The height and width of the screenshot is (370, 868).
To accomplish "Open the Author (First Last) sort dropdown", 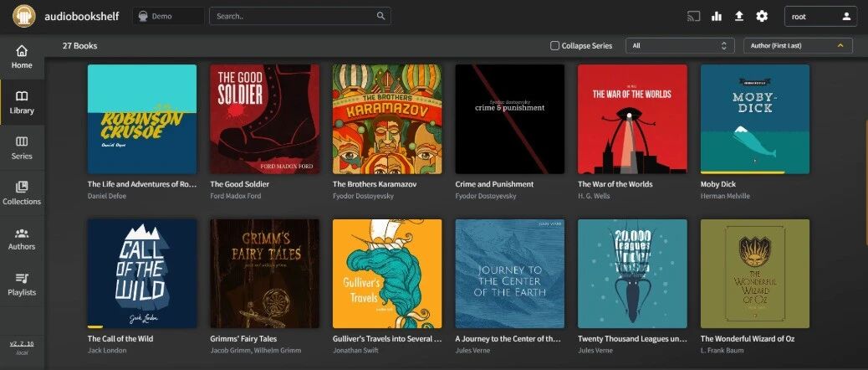I will coord(798,46).
